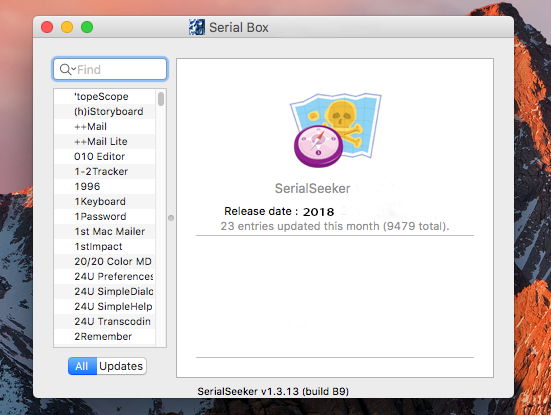Click the search magnifier icon in Find field
Image resolution: width=551 pixels, height=415 pixels.
pyautogui.click(x=66, y=69)
